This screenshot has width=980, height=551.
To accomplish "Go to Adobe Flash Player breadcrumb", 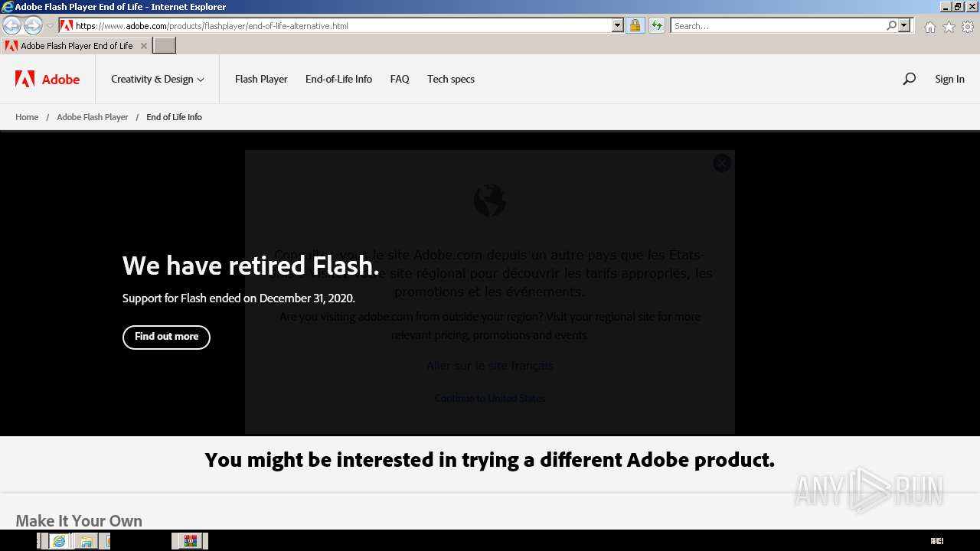I will point(93,117).
